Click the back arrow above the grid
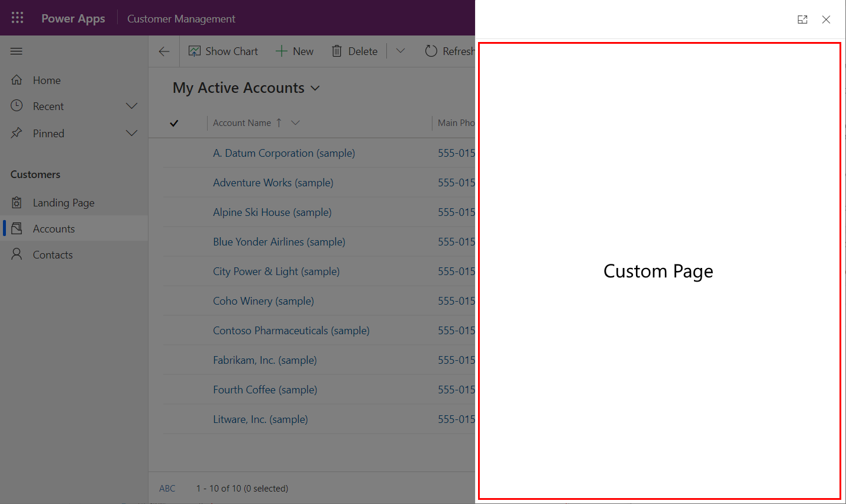The image size is (846, 504). pyautogui.click(x=164, y=51)
